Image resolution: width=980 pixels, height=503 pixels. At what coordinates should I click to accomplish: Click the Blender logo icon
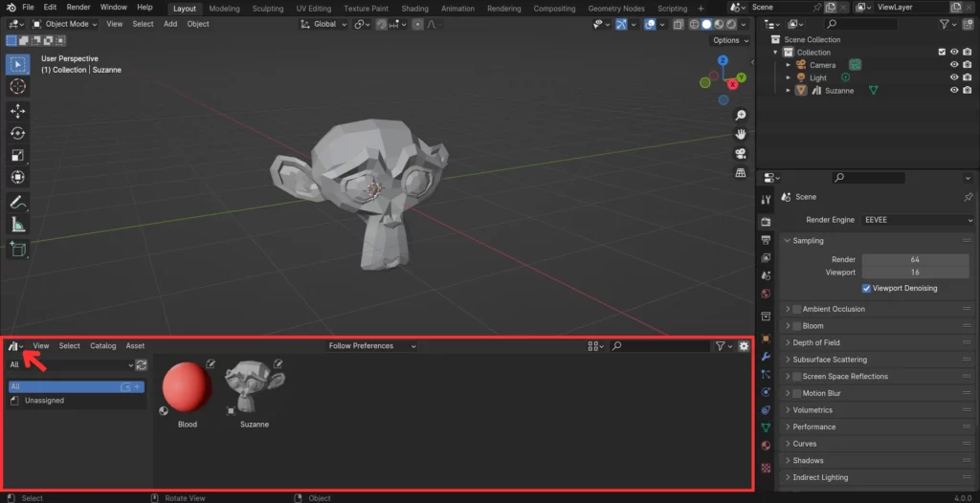pos(11,8)
